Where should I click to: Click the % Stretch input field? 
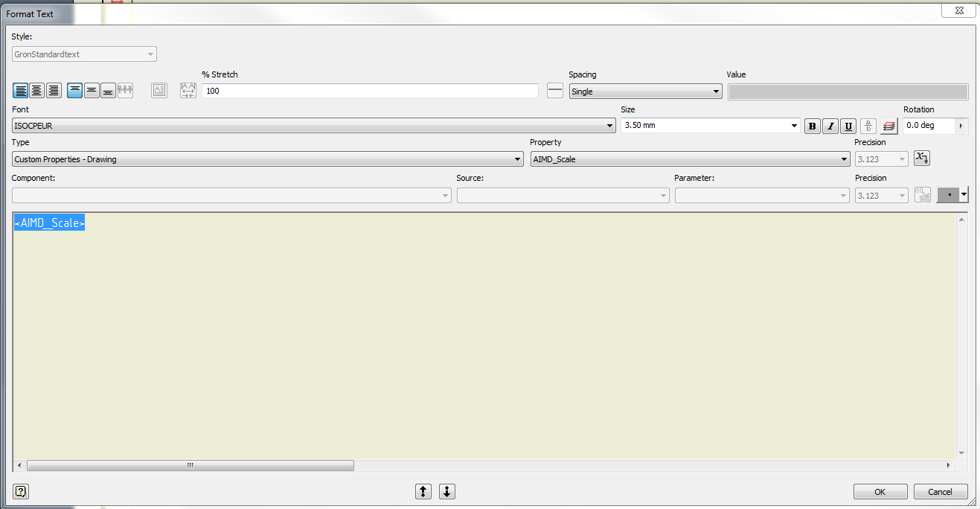coord(370,91)
